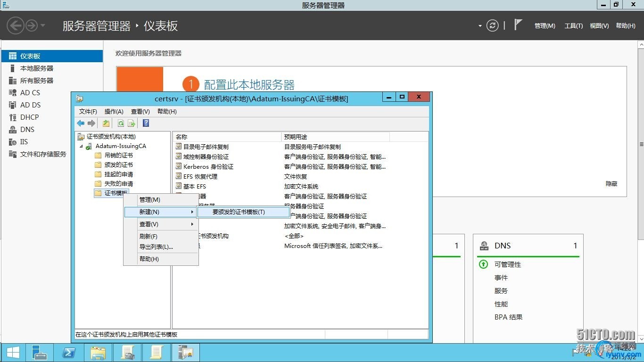The image size is (644, 362).
Task: Click the 基本 EFS template icon
Action: 179,186
